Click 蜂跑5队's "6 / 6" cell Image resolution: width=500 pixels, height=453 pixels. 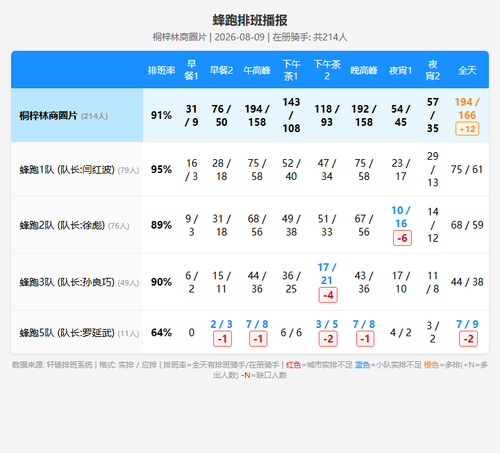291,332
